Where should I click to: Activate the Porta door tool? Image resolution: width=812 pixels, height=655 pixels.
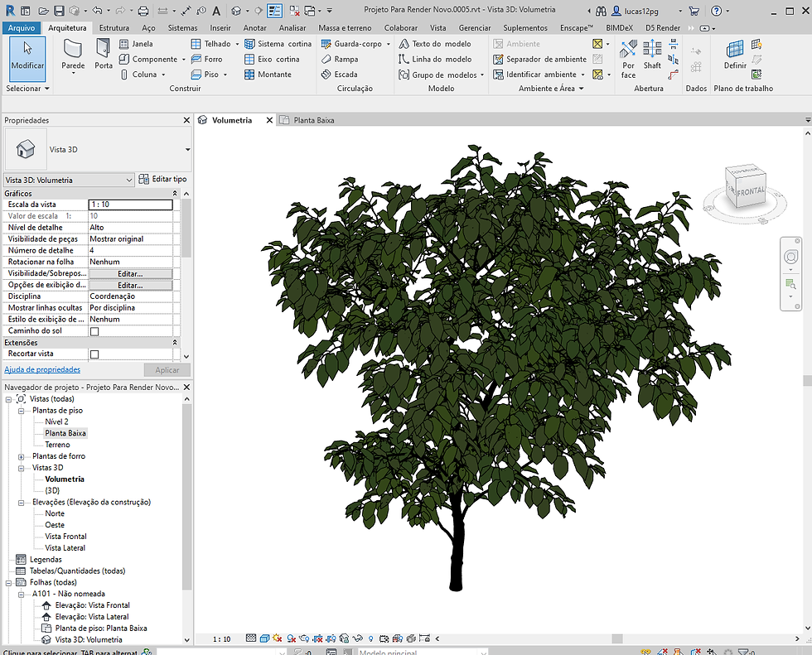(104, 54)
